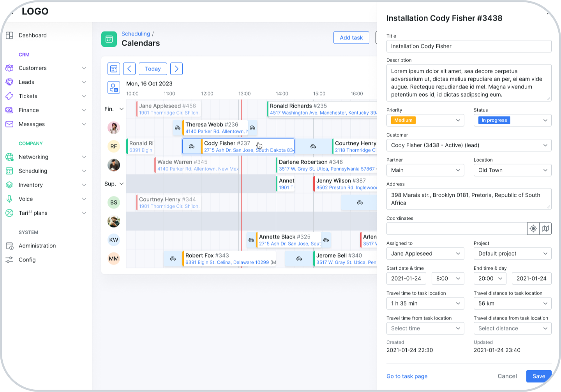Open the Status dropdown showing In progress

pos(512,120)
